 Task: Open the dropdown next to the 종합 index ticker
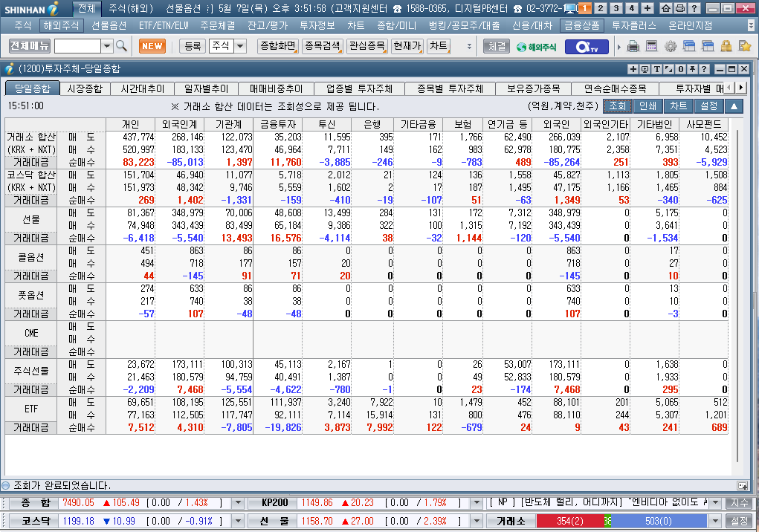(x=238, y=503)
